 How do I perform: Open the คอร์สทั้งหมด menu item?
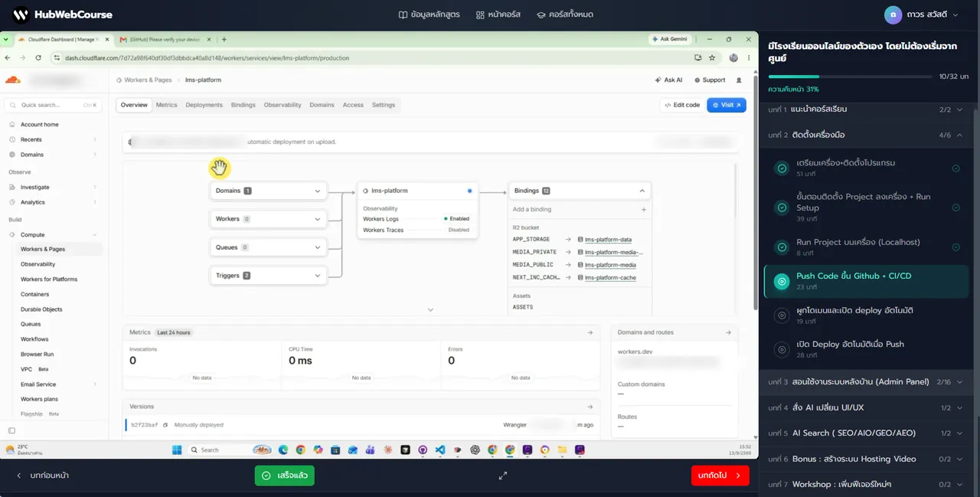(x=565, y=15)
